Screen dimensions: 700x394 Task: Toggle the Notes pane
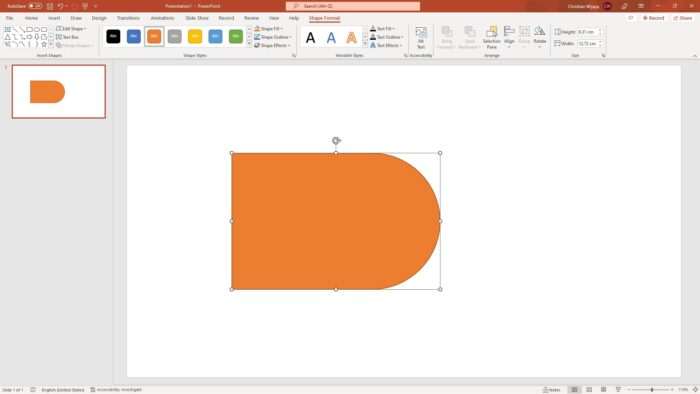551,390
